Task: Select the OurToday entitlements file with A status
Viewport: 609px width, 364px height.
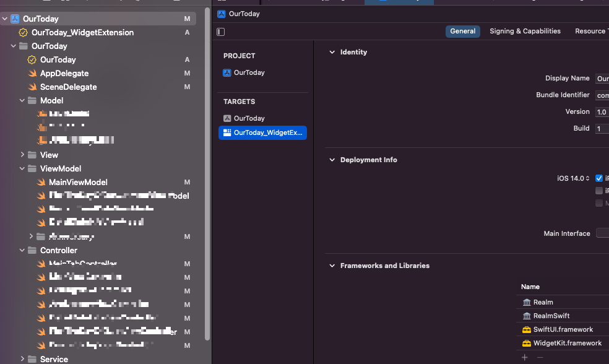Action: tap(58, 60)
